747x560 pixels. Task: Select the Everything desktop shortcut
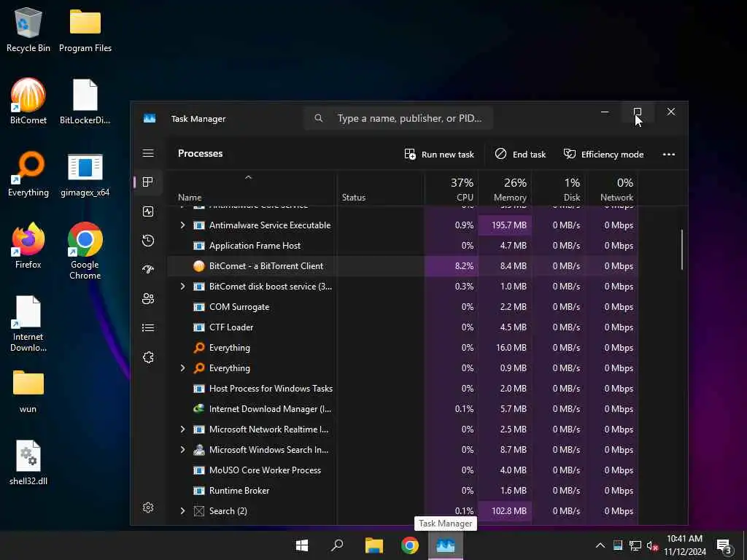(x=28, y=174)
